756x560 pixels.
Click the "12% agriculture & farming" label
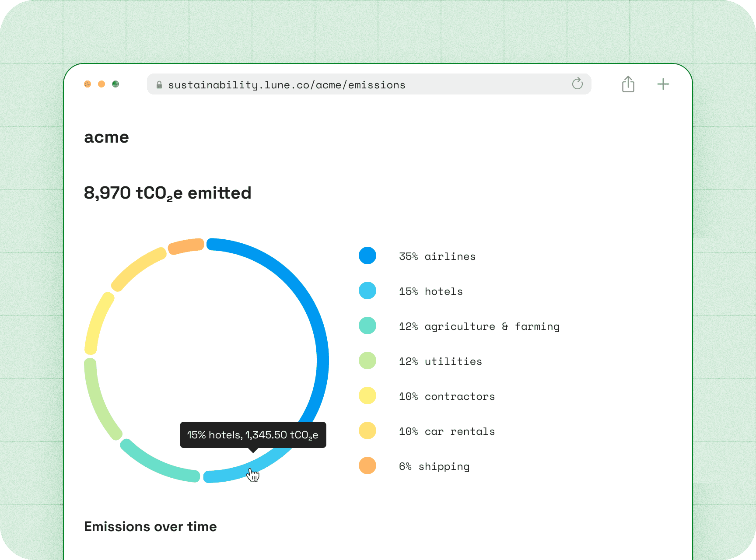pyautogui.click(x=479, y=326)
